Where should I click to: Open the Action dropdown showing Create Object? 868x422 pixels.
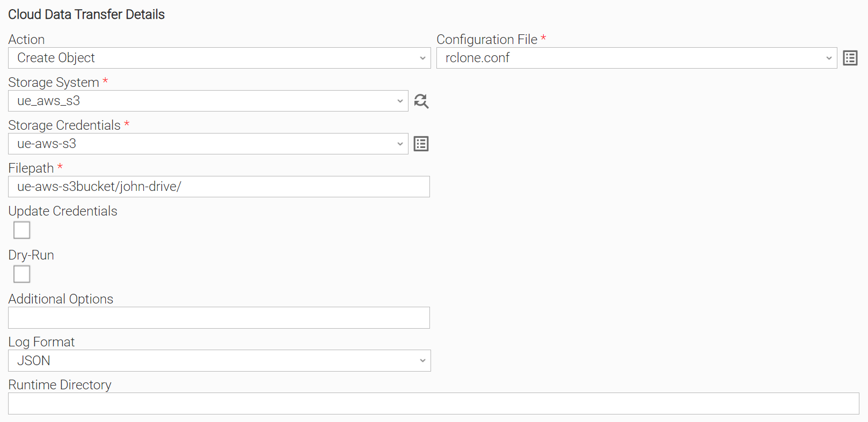click(x=220, y=58)
